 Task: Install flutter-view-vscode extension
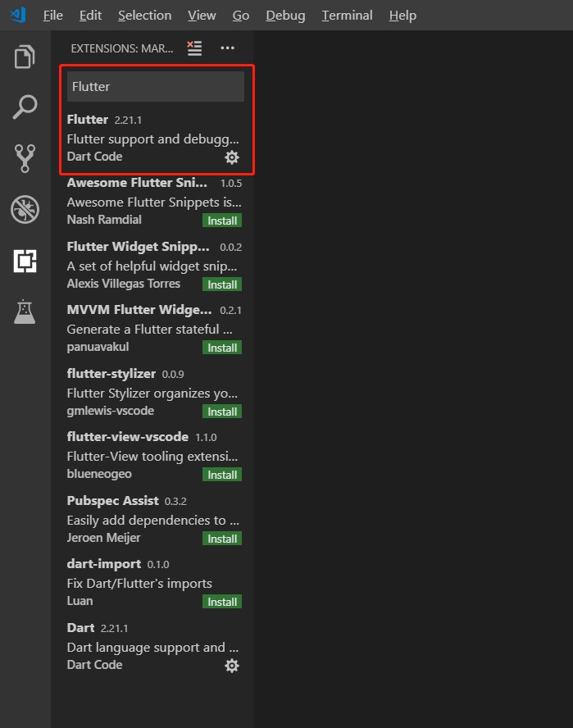222,475
